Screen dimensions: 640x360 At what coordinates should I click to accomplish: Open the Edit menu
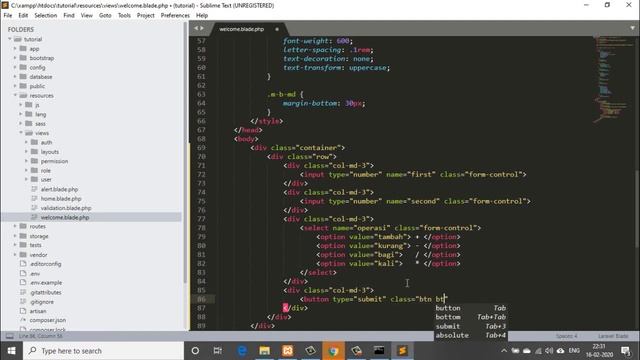tap(23, 15)
